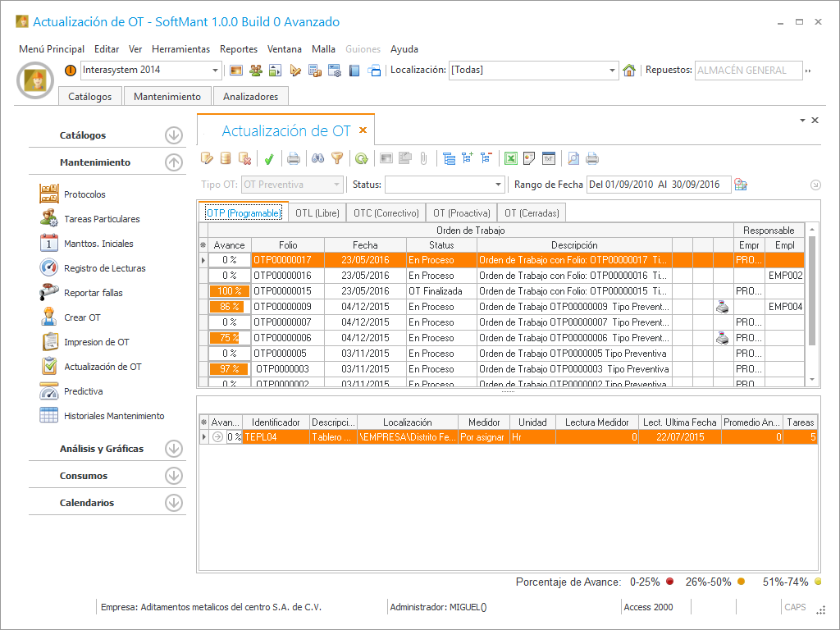The image size is (840, 630).
Task: Expand the Análisis y Gráficas section
Action: (x=173, y=449)
